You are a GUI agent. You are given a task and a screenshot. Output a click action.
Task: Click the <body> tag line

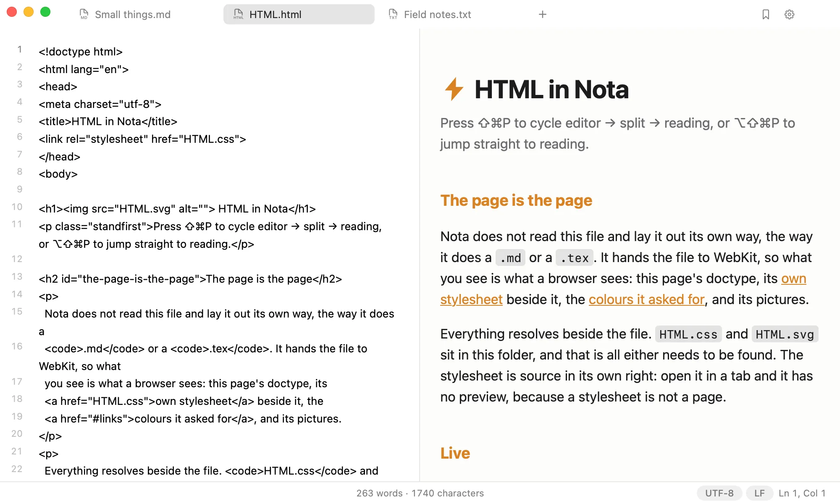(x=58, y=174)
